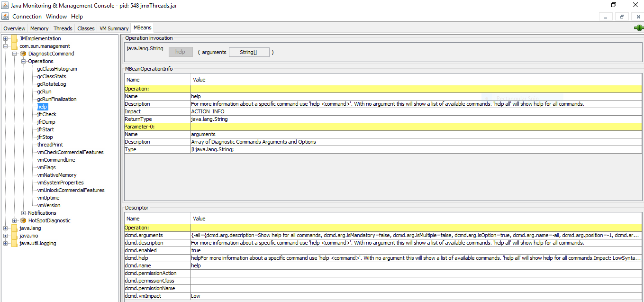The image size is (644, 302).
Task: Select the threadPrint operation
Action: (49, 144)
